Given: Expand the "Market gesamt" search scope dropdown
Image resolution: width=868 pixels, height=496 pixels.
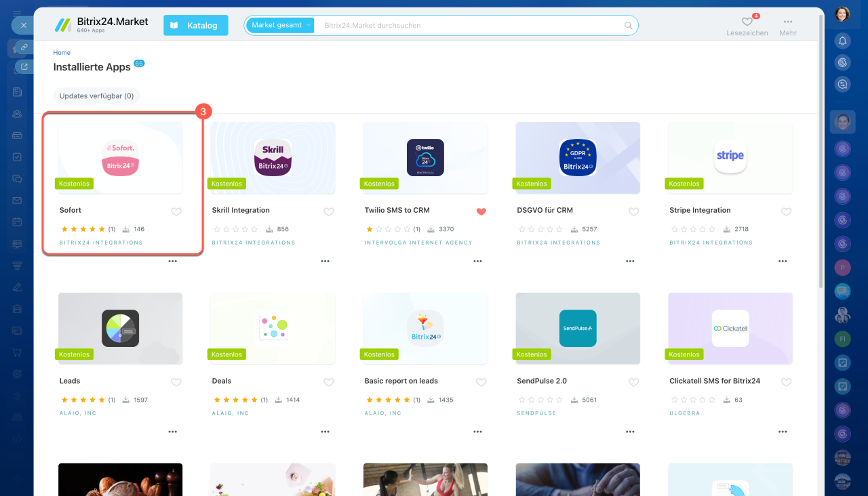Looking at the screenshot, I should coord(280,25).
